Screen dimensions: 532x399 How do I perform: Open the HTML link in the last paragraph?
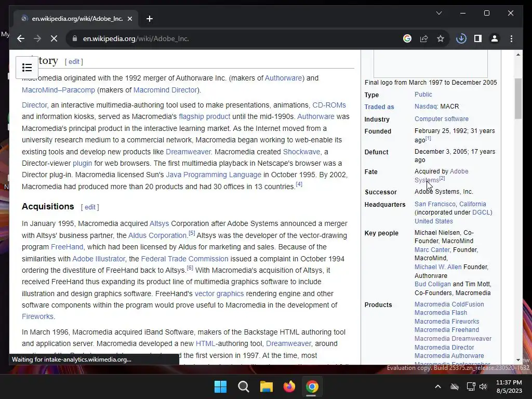coord(205,344)
